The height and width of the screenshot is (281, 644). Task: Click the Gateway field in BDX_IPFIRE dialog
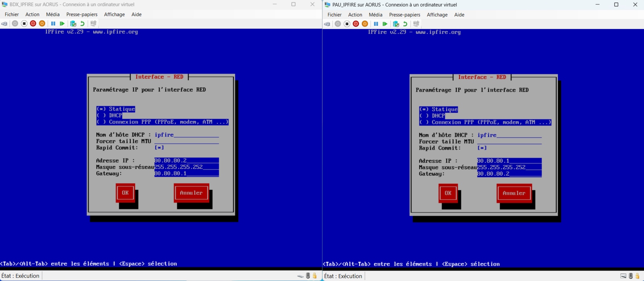[186, 173]
